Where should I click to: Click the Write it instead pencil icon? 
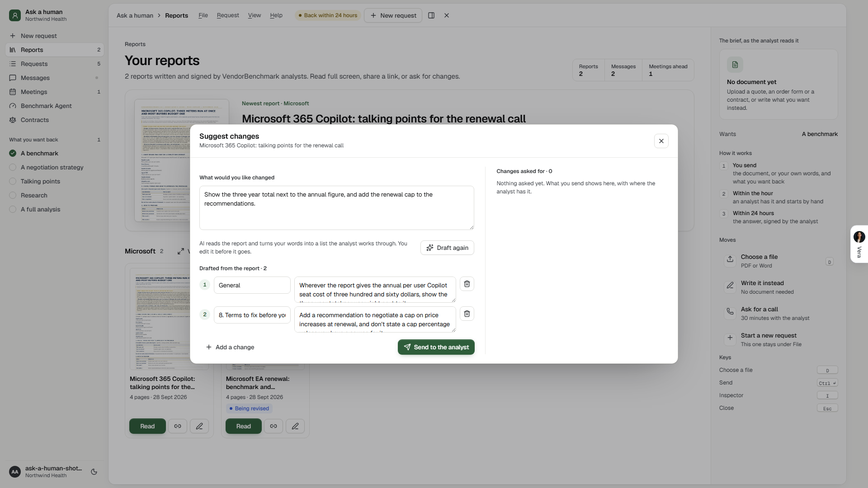click(x=730, y=285)
